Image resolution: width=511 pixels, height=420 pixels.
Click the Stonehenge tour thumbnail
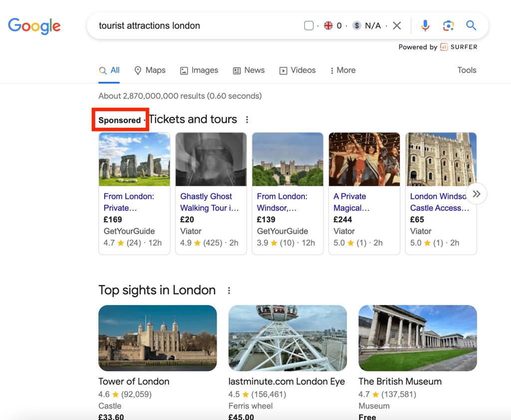[x=134, y=159]
